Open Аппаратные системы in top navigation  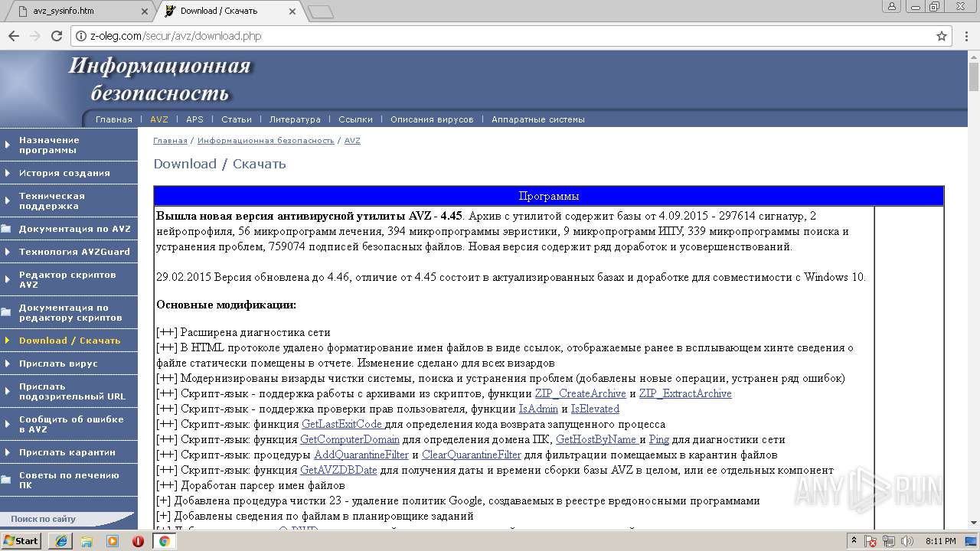pyautogui.click(x=538, y=119)
